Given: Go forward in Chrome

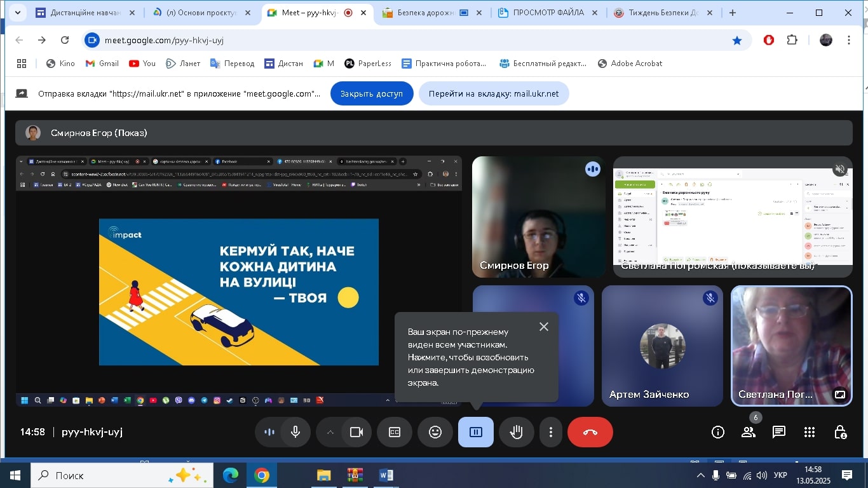Looking at the screenshot, I should (42, 40).
